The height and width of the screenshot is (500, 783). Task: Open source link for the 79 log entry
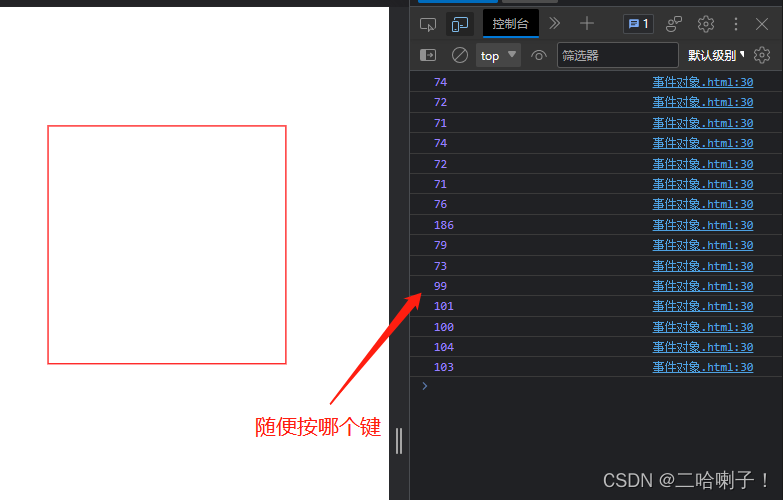[x=703, y=245]
